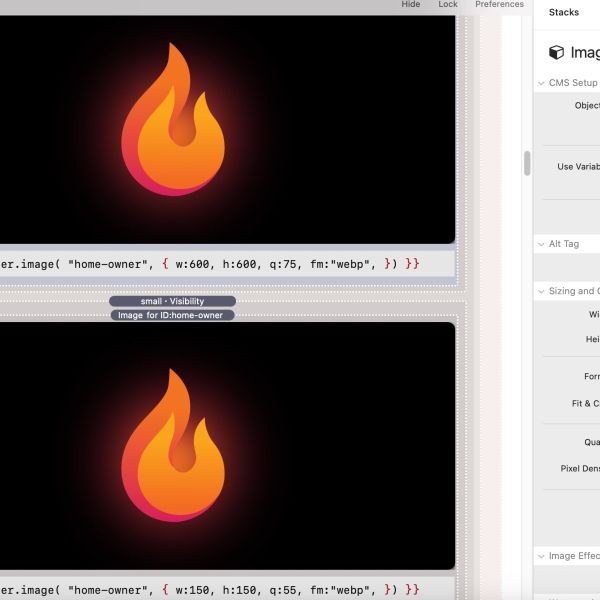Collapse the Sizing section chevron
Screen dimensions: 600x600
pyautogui.click(x=541, y=291)
